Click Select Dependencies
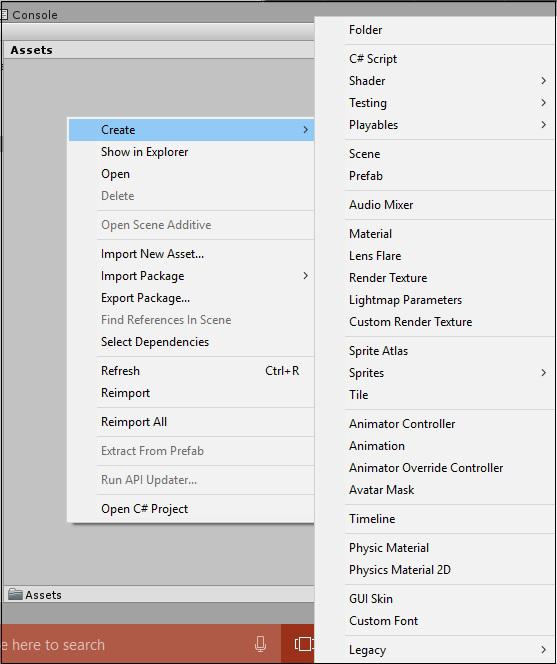Image resolution: width=557 pixels, height=664 pixels. [x=191, y=342]
